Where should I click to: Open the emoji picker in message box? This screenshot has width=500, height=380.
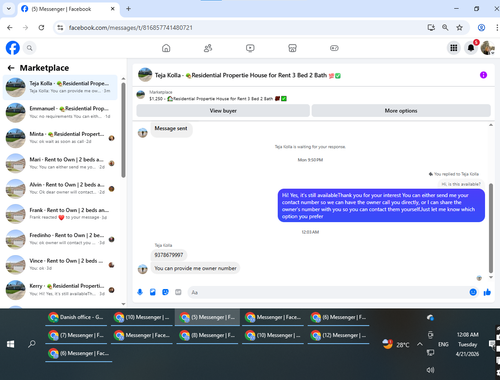point(473,292)
